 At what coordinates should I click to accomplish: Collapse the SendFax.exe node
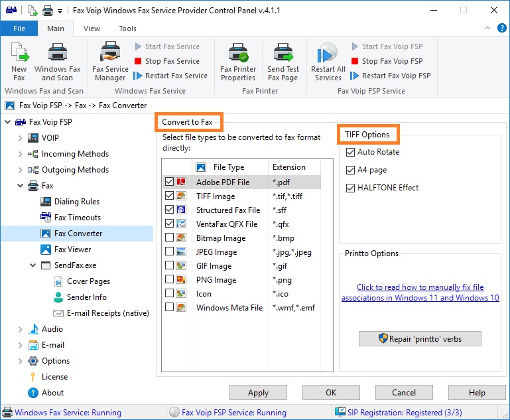click(33, 265)
